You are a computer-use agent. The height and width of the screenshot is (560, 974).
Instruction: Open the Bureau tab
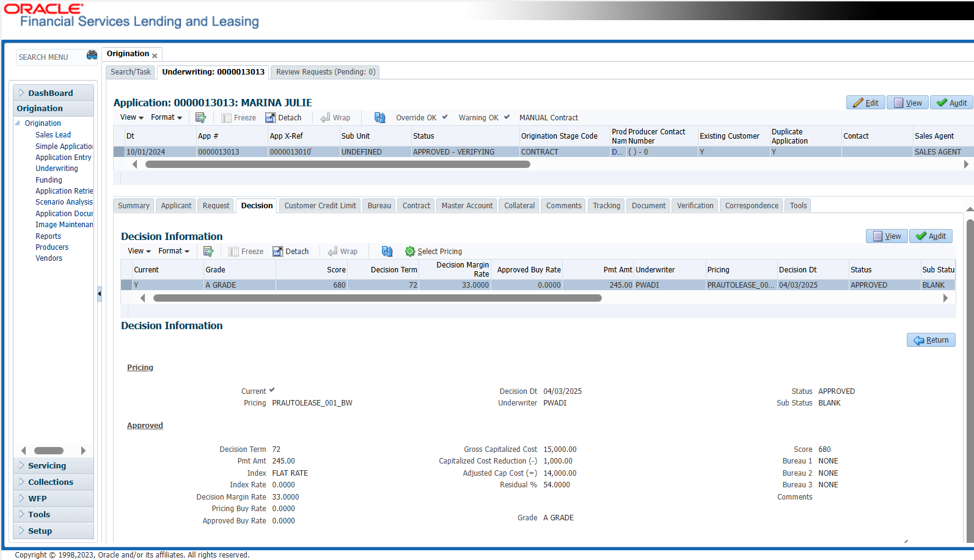click(x=379, y=206)
